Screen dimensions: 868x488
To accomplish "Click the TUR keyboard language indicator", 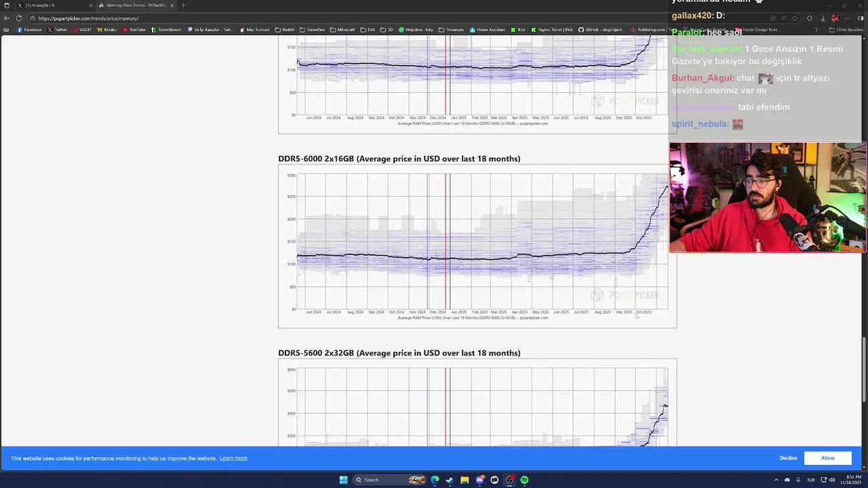I will tap(810, 480).
